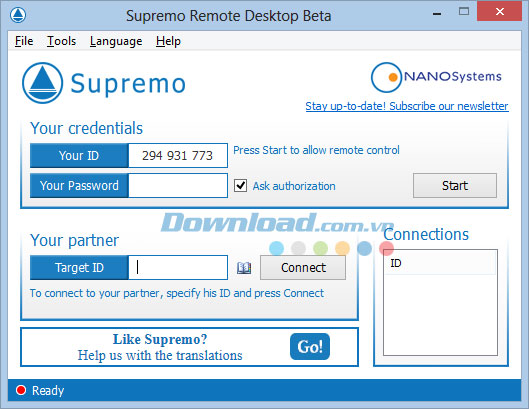Screen dimensions: 529x409
Task: Click the Your ID label
Action: [x=79, y=156]
